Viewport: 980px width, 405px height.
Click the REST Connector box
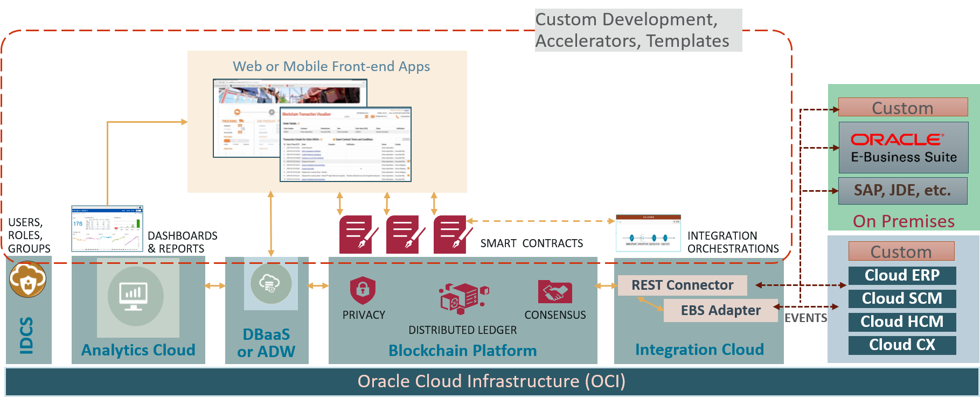(683, 285)
